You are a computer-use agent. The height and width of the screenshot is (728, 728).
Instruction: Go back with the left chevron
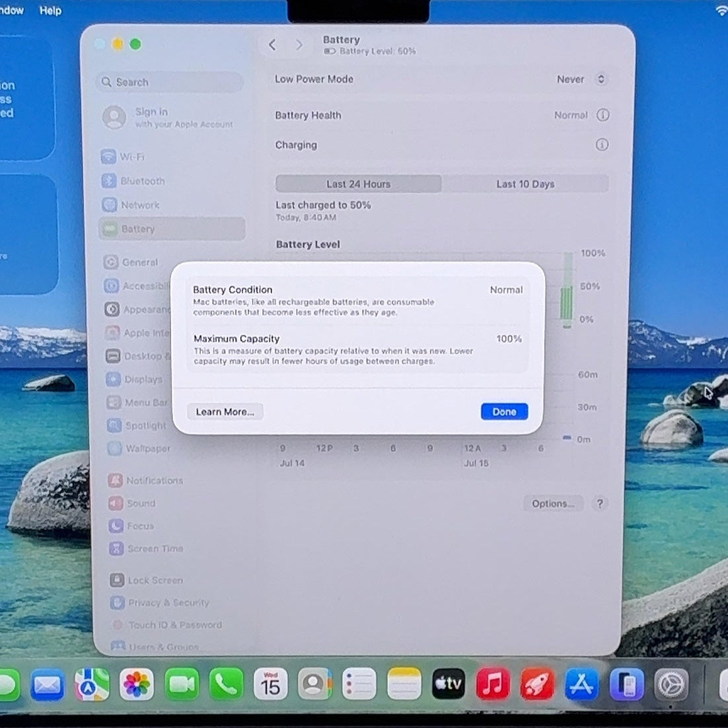(x=273, y=45)
